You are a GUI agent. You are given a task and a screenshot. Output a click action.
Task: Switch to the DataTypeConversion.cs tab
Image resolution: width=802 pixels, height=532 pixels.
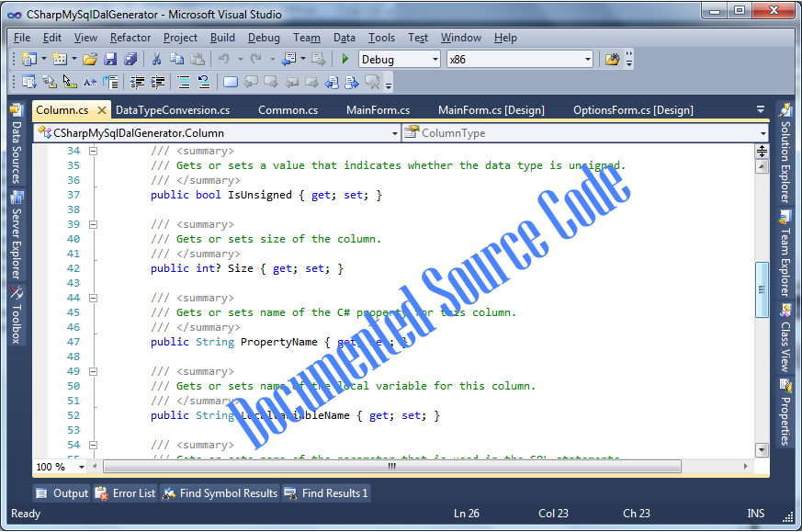point(173,110)
